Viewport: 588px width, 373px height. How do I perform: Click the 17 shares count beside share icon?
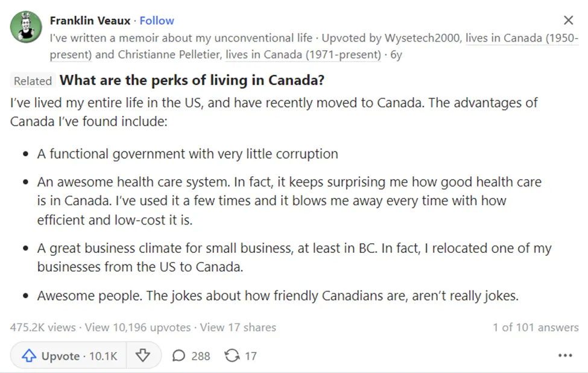[251, 355]
